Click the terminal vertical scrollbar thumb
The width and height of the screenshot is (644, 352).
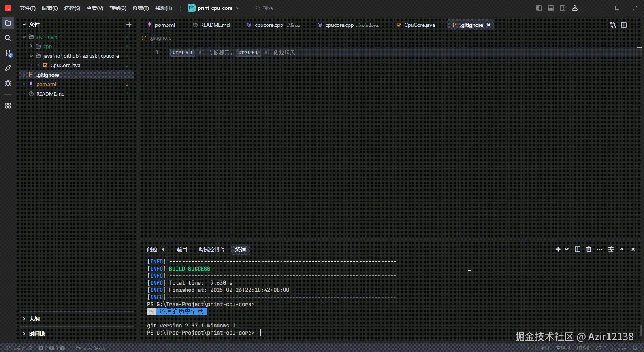pos(640,330)
